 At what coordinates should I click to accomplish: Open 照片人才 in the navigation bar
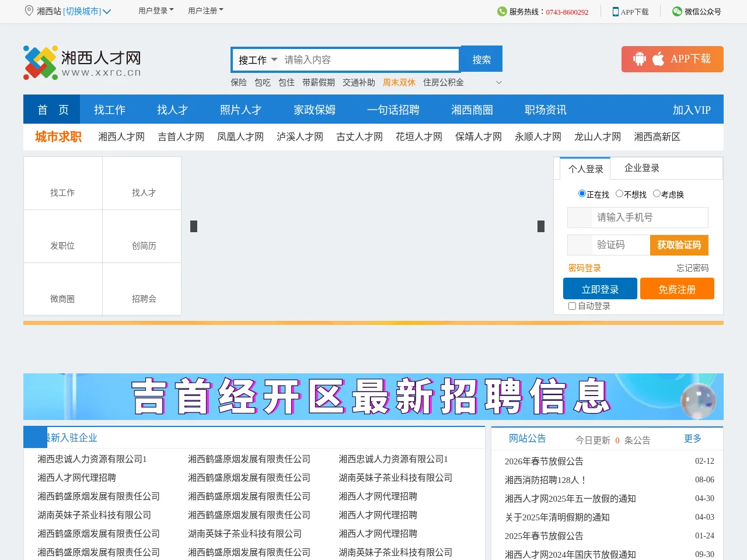[240, 110]
